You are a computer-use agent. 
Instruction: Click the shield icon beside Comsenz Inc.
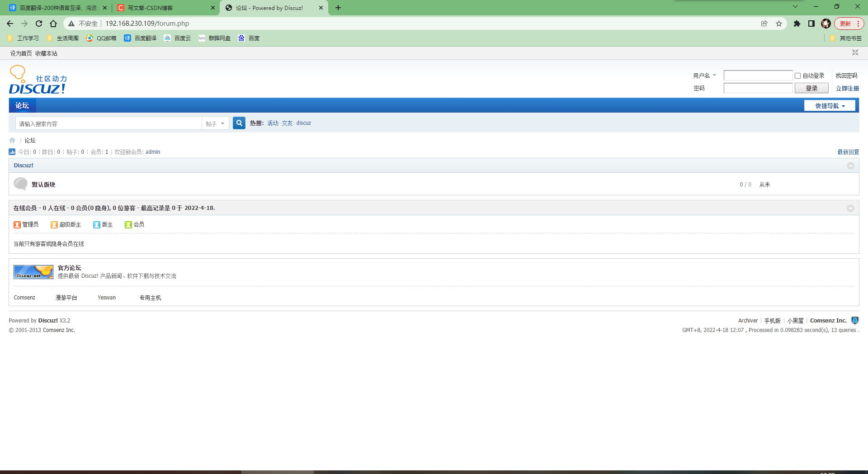(x=855, y=320)
